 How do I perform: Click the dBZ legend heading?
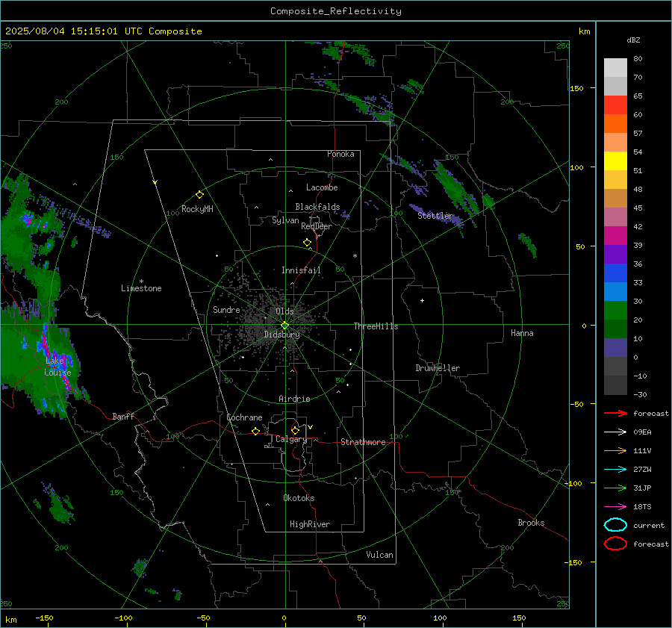633,40
